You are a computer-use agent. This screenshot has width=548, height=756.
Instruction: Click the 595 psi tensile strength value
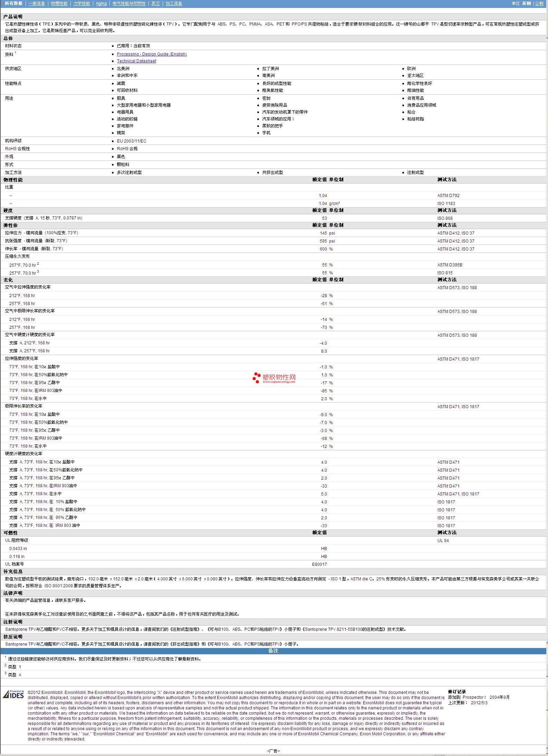point(327,241)
